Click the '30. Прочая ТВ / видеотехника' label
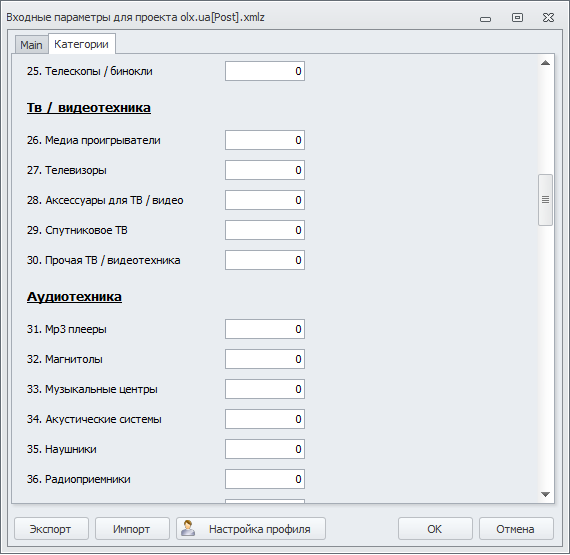The width and height of the screenshot is (570, 555). 103,260
